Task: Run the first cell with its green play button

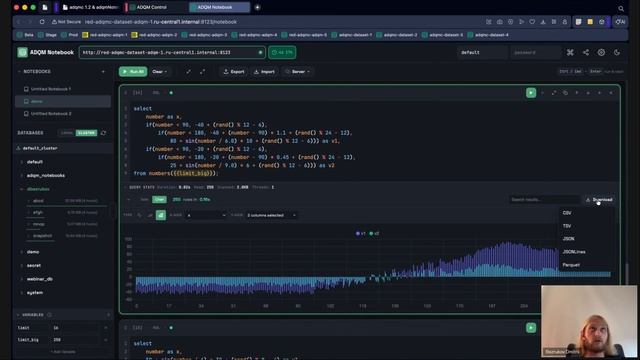Action: pos(531,93)
